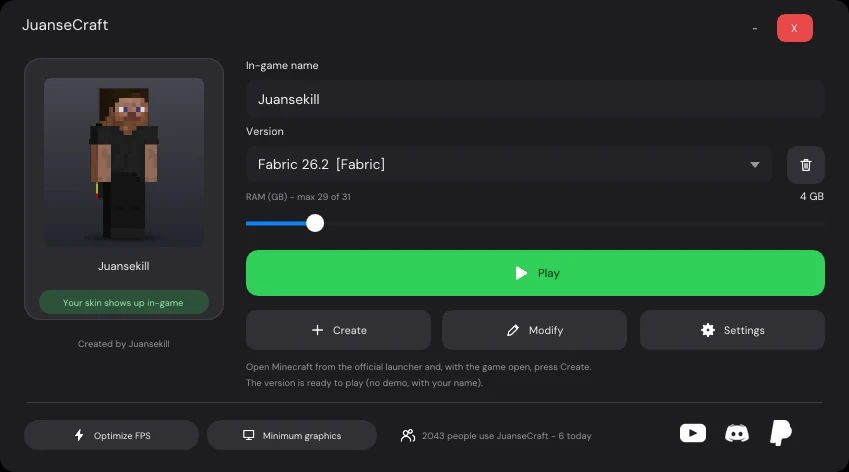Open the PayPal donation icon

pyautogui.click(x=781, y=432)
